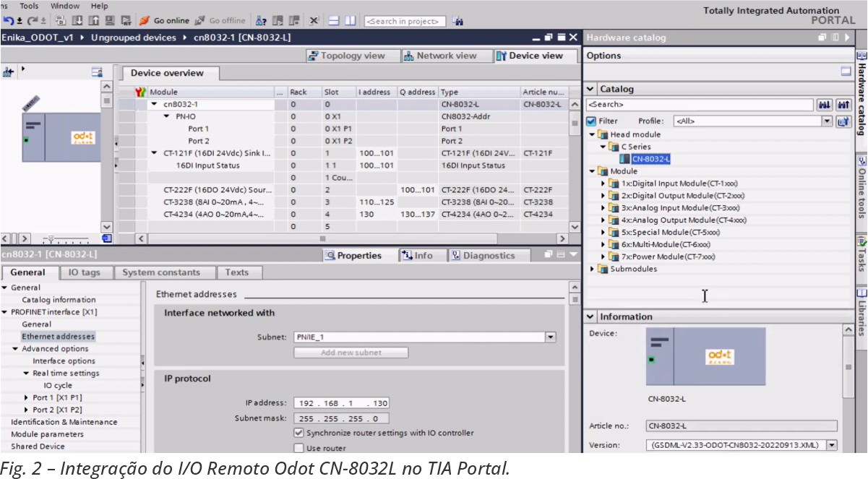
Task: Open the Tasks side tab
Action: coord(861,253)
